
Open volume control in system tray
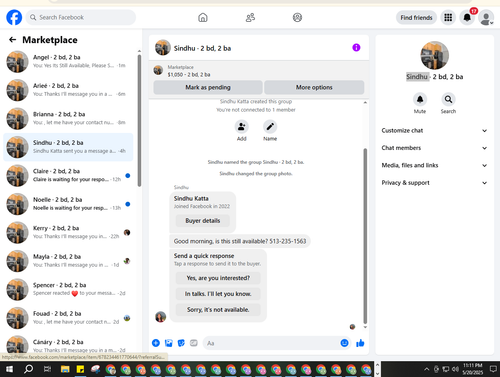tap(455, 369)
